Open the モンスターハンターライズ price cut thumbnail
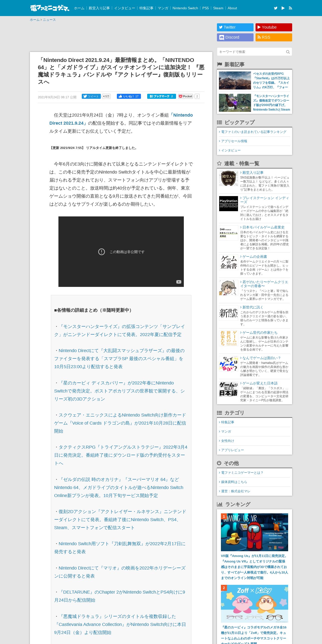322x644 pixels. coord(235,103)
